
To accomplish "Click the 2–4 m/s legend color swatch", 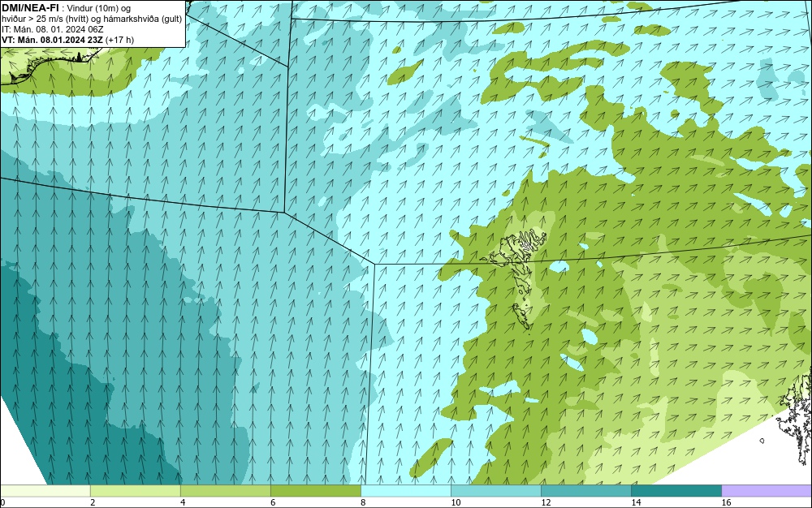I will [x=135, y=490].
